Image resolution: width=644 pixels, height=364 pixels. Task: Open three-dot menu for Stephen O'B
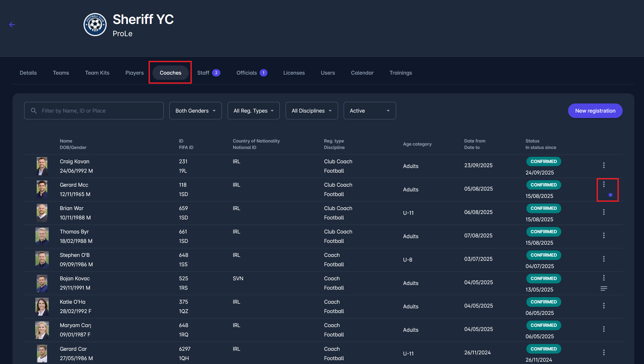[x=604, y=259]
